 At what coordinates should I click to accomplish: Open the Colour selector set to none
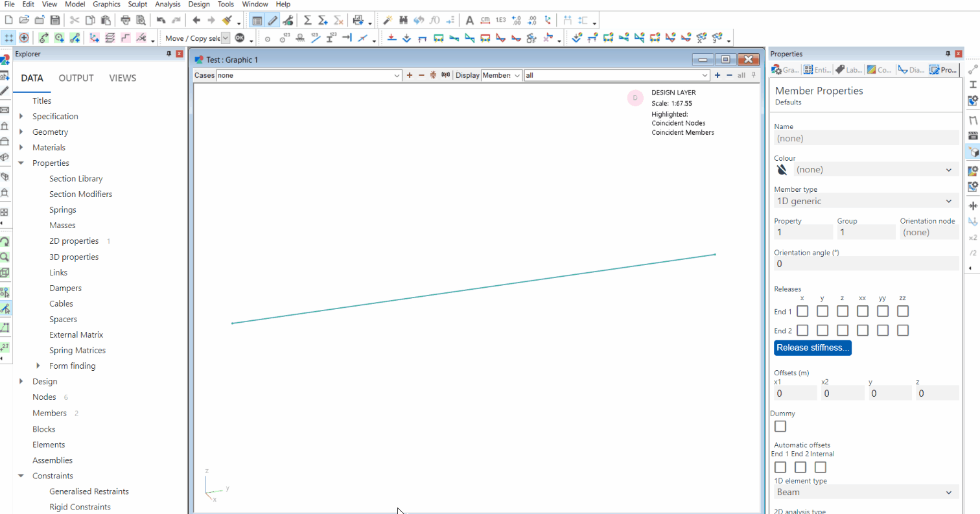(x=874, y=170)
